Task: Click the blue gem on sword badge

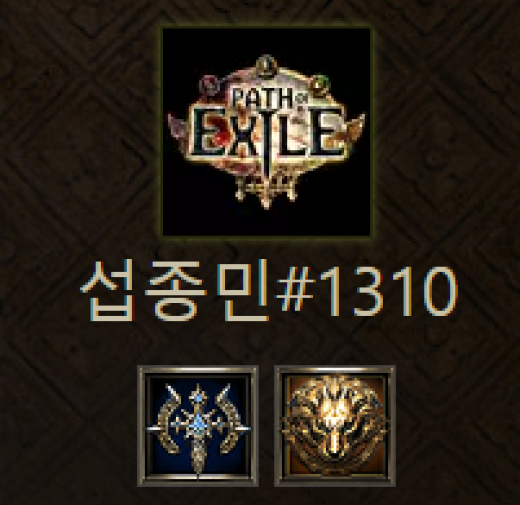Action: (199, 422)
